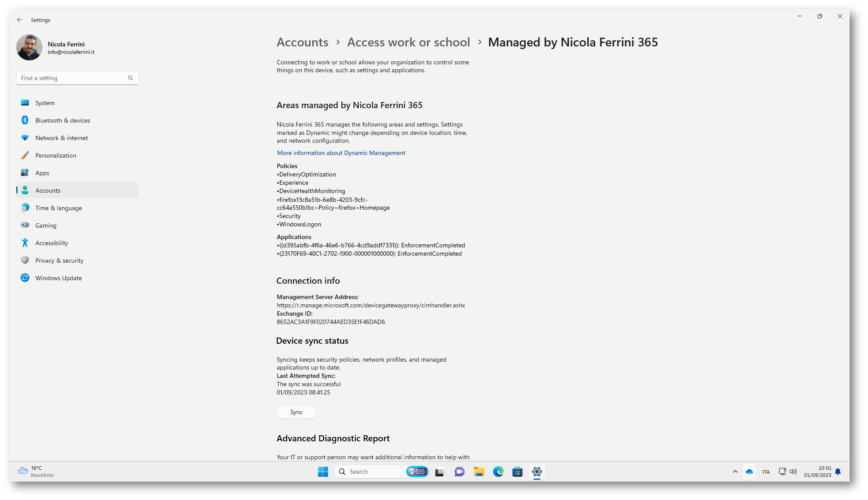868x500 pixels.
Task: Click the last sync timestamp 01/09/2023 08:41:25
Action: tap(303, 392)
